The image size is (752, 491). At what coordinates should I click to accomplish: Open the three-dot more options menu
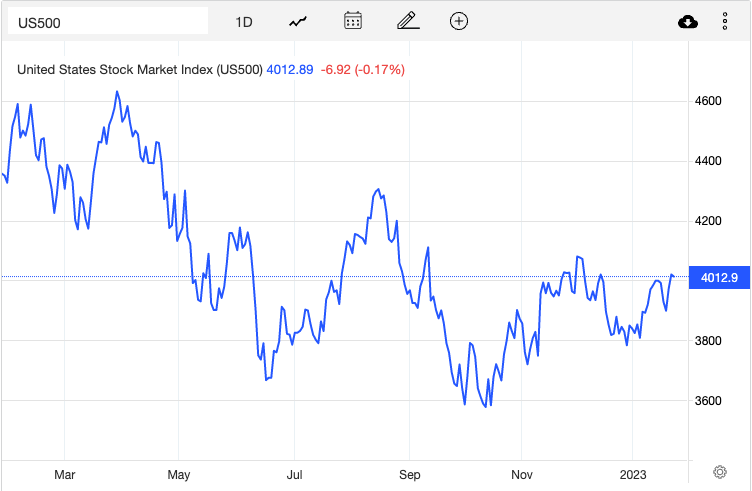click(x=725, y=22)
